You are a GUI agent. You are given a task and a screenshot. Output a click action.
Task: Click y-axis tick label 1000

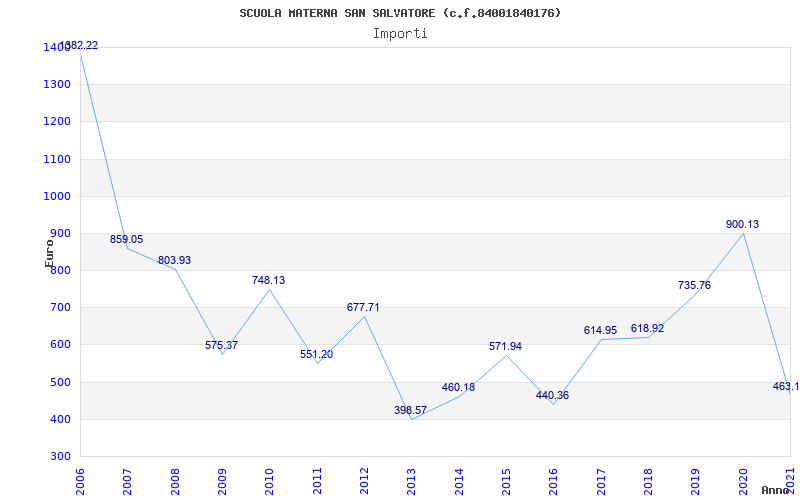point(55,196)
